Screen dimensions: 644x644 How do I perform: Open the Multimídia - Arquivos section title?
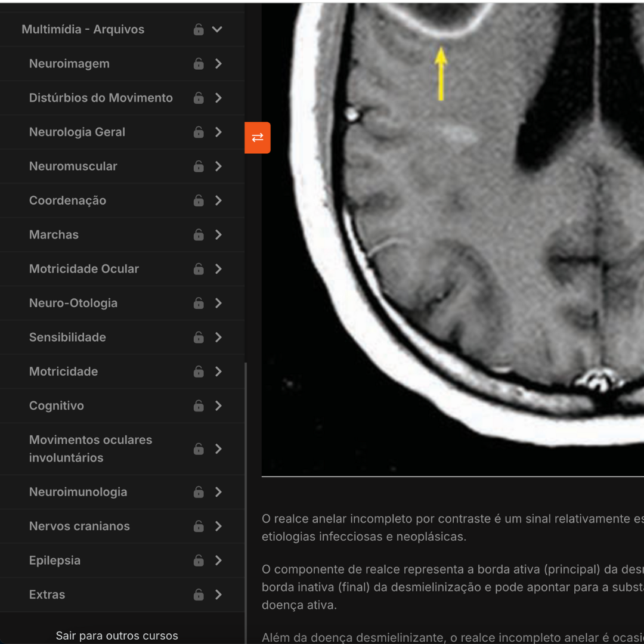[83, 30]
